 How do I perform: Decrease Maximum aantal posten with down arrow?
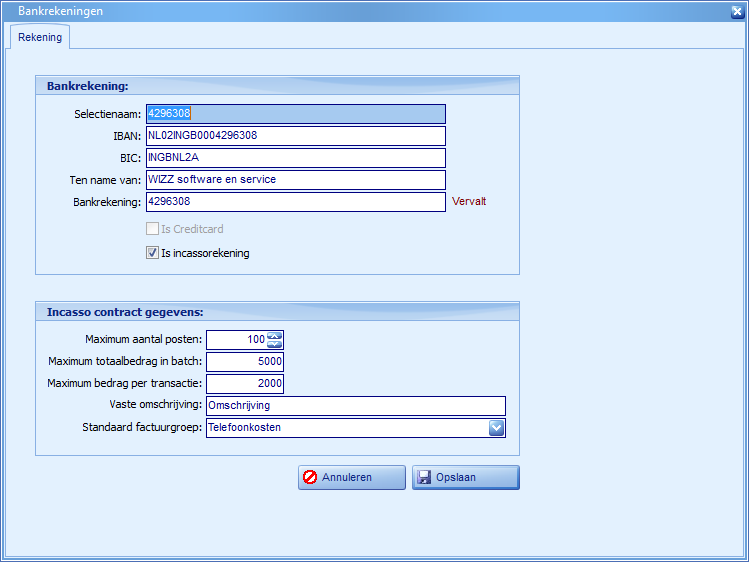tap(275, 344)
